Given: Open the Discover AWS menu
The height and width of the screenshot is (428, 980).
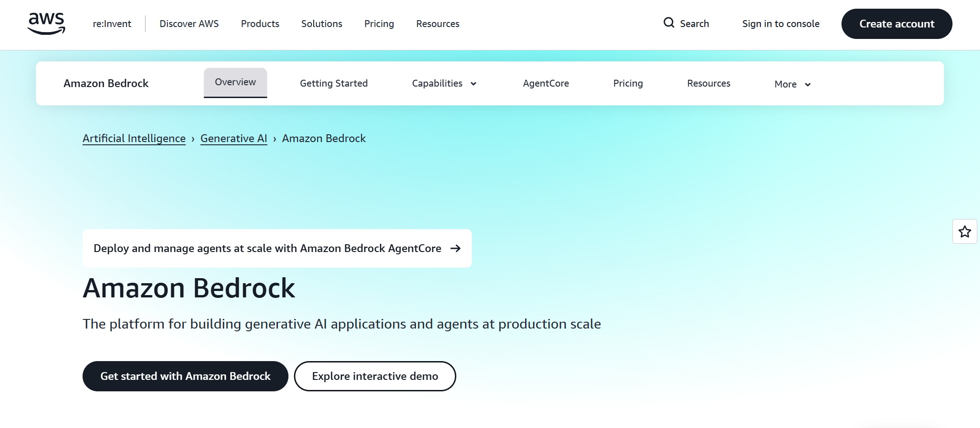Looking at the screenshot, I should 189,24.
